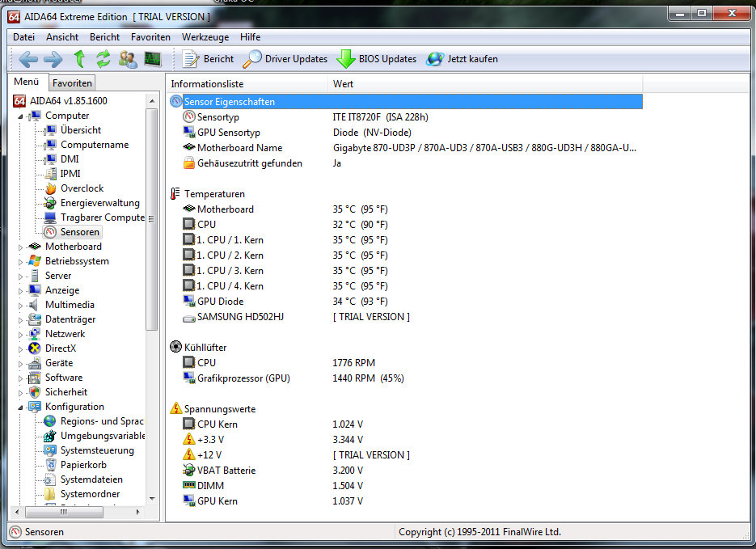Click the refresh icon in toolbar

pos(103,59)
